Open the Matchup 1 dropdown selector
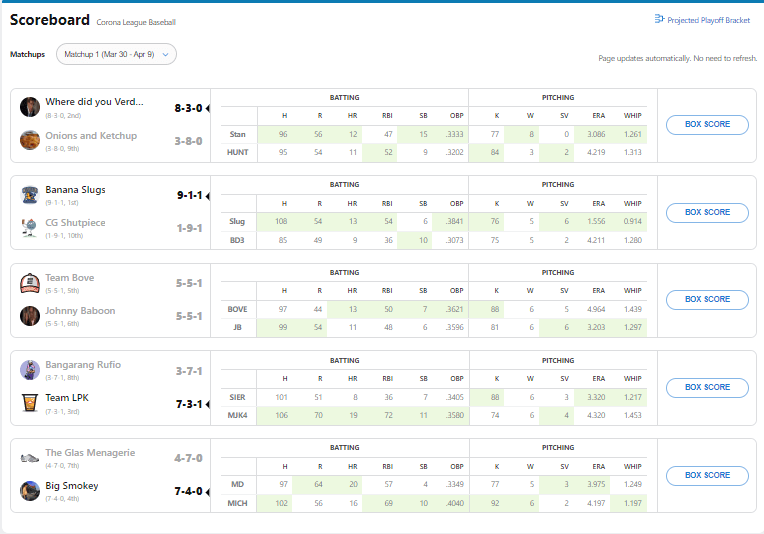Viewport: 764px width, 534px height. tap(116, 54)
